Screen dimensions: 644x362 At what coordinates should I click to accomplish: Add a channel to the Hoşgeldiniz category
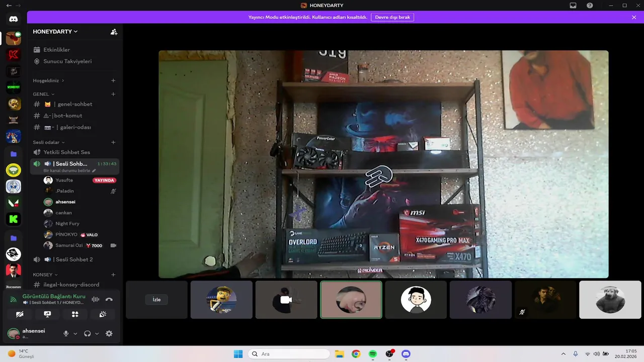[113, 80]
